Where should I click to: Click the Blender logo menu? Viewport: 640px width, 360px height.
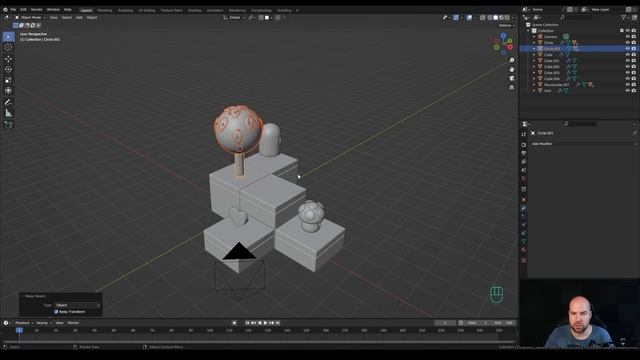5,9
